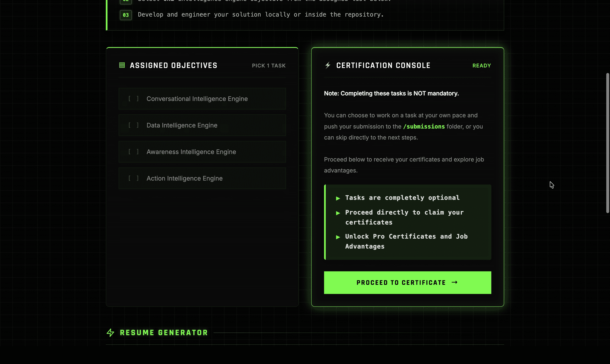Click the Assigned Objectives list icon
The image size is (610, 364).
pyautogui.click(x=122, y=65)
